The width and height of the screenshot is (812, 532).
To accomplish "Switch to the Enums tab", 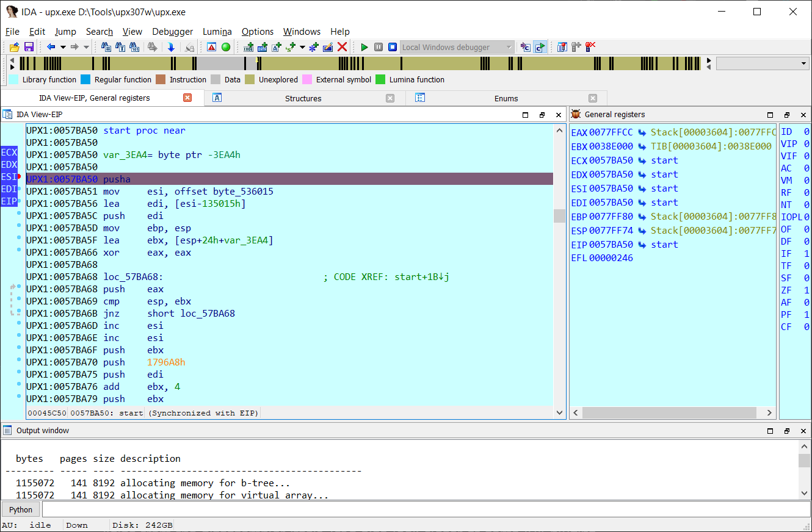I will (506, 98).
